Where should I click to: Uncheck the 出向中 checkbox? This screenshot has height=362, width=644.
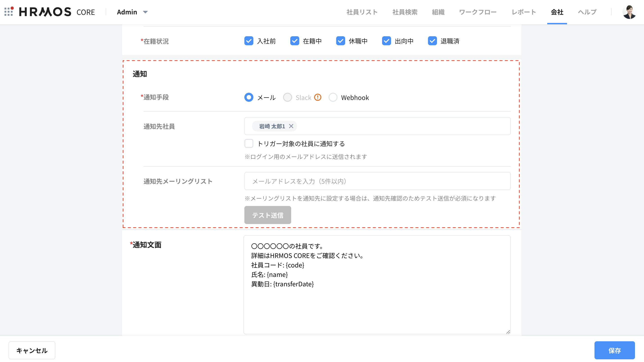(387, 41)
